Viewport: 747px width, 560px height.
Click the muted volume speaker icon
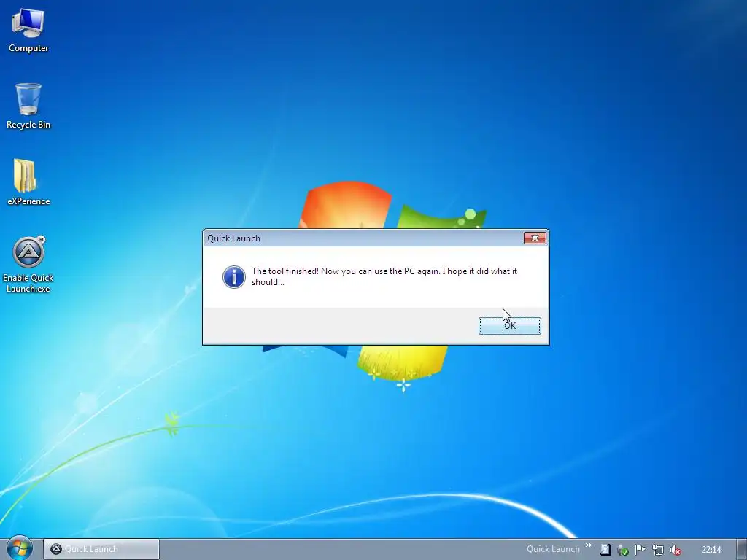[x=675, y=550]
